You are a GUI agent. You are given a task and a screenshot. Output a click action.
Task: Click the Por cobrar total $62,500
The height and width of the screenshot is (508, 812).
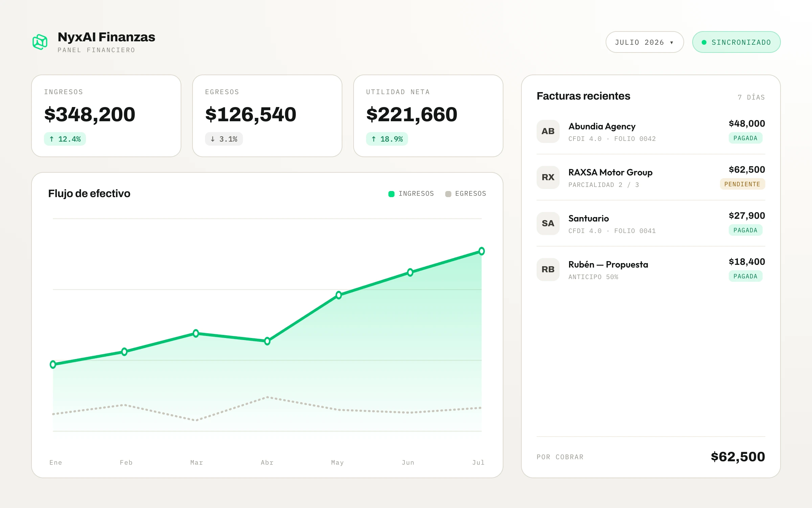coord(738,457)
